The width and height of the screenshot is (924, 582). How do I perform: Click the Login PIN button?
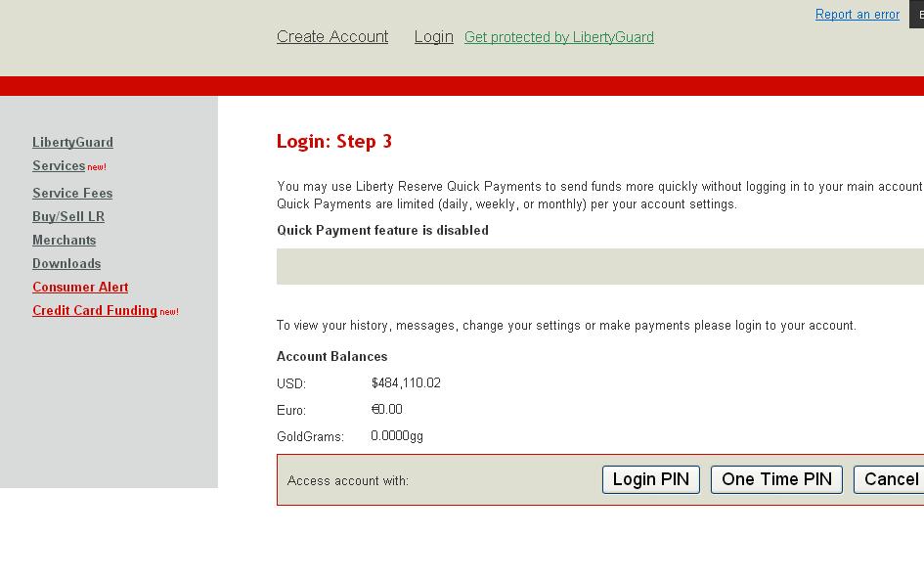[x=650, y=479]
